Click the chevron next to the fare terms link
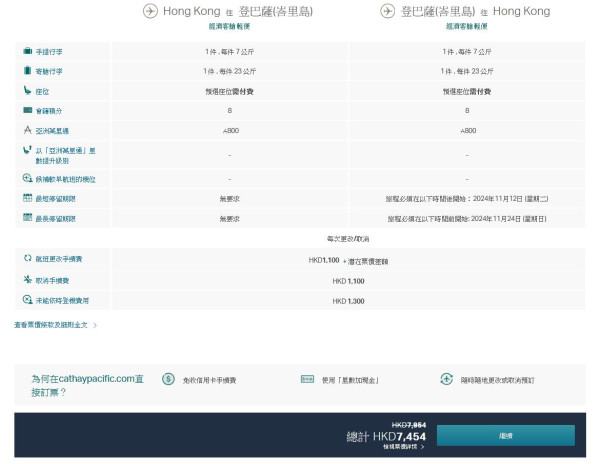The height and width of the screenshot is (464, 600). (x=95, y=326)
